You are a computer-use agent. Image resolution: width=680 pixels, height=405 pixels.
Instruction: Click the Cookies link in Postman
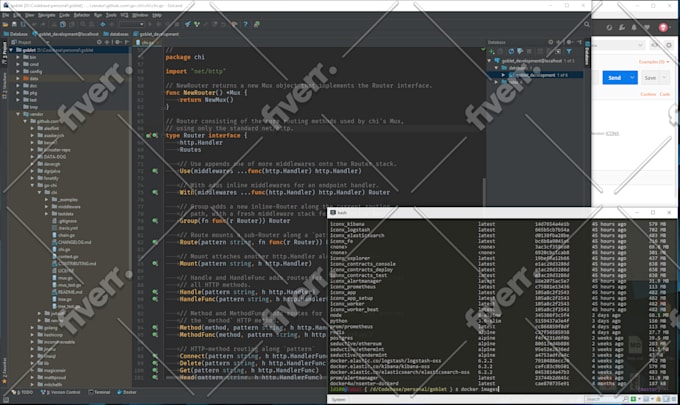click(648, 94)
